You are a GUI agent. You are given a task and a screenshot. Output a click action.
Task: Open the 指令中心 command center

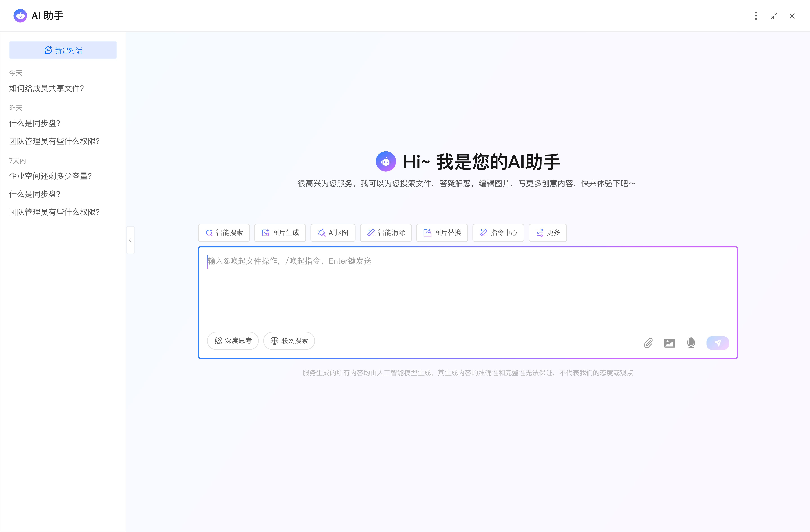498,233
